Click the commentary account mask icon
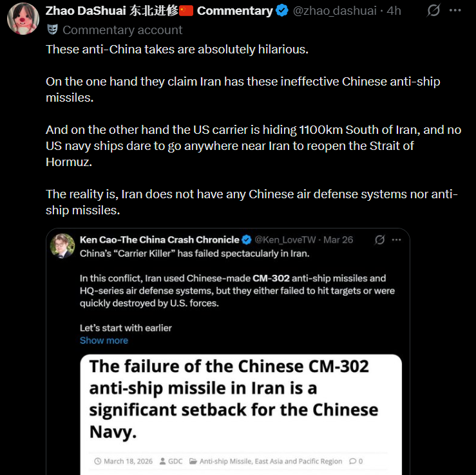 [53, 30]
